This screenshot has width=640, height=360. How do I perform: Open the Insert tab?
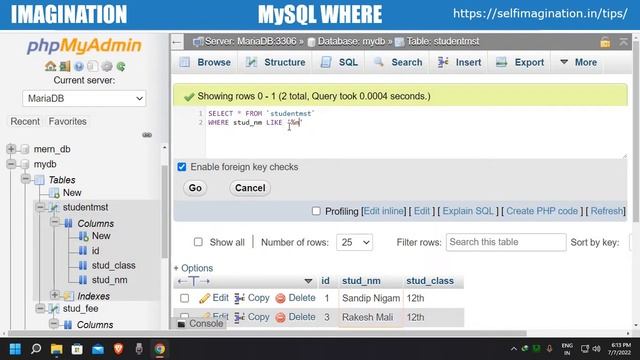(x=460, y=62)
